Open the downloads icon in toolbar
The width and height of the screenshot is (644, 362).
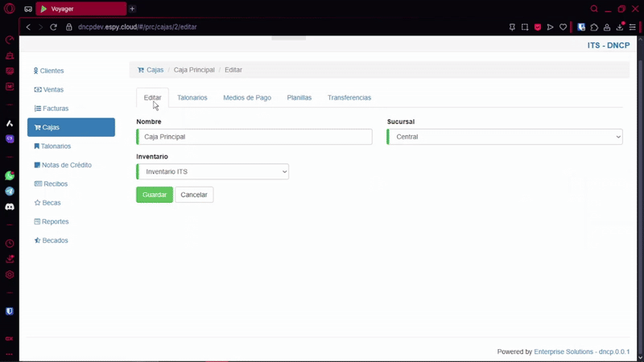click(620, 27)
